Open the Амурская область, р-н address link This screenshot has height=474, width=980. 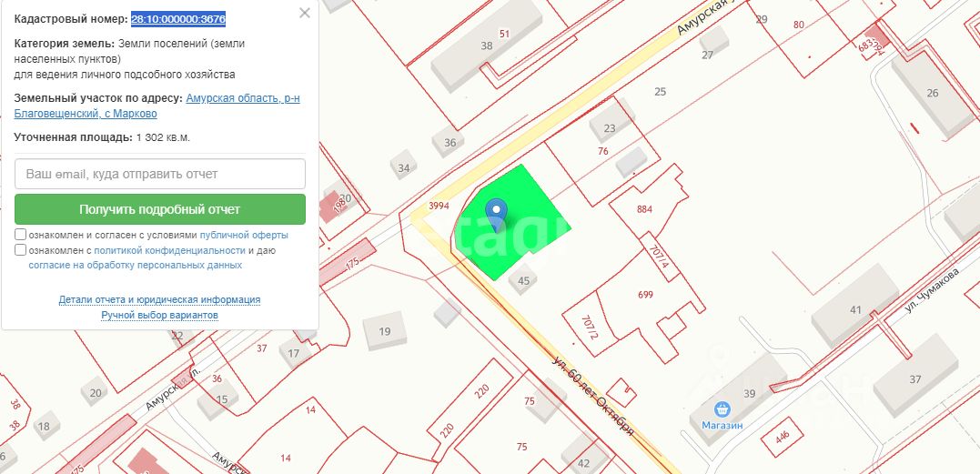pyautogui.click(x=243, y=98)
